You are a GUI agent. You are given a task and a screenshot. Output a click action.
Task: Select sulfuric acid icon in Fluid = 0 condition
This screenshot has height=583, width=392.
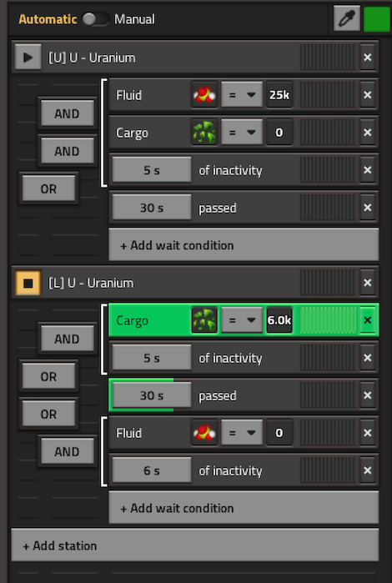coord(204,433)
